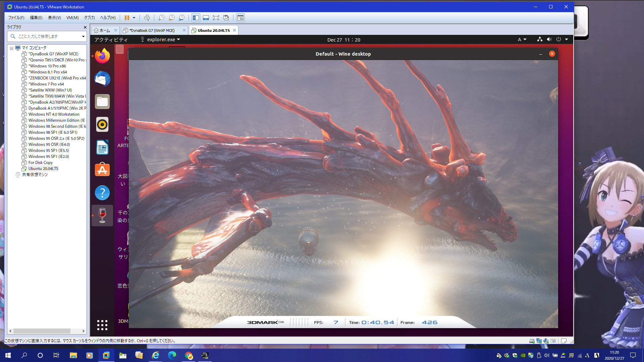Screen dimensions: 644x362
Task: Click the library horizontal scrollbar
Action: click(x=42, y=331)
